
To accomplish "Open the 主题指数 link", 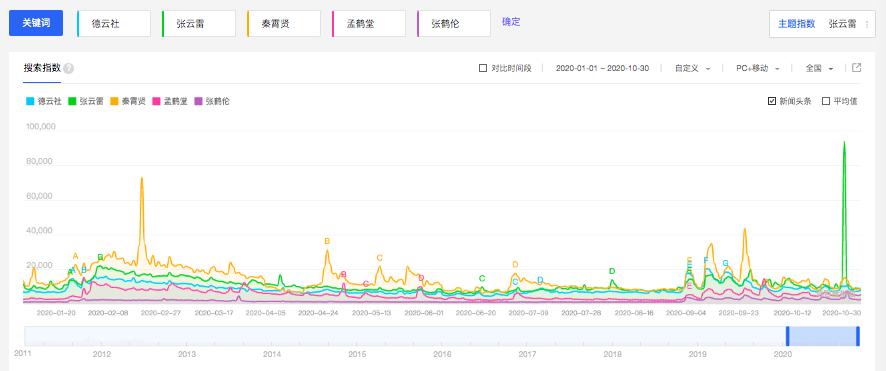I will pos(796,24).
